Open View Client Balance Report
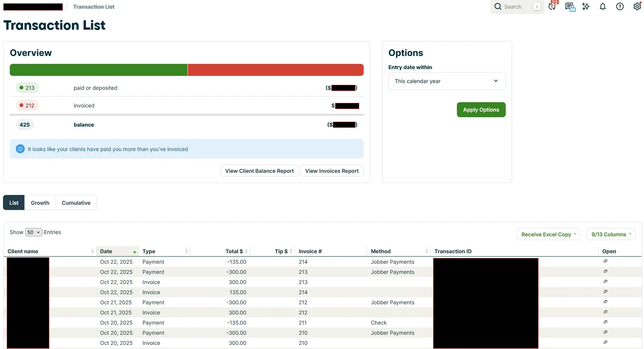 coord(259,171)
